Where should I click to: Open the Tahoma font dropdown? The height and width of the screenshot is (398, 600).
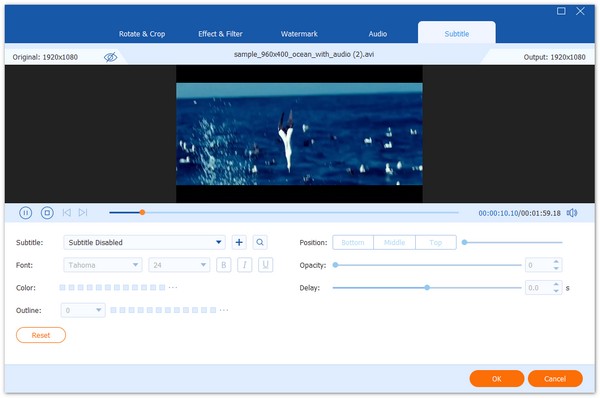point(103,265)
